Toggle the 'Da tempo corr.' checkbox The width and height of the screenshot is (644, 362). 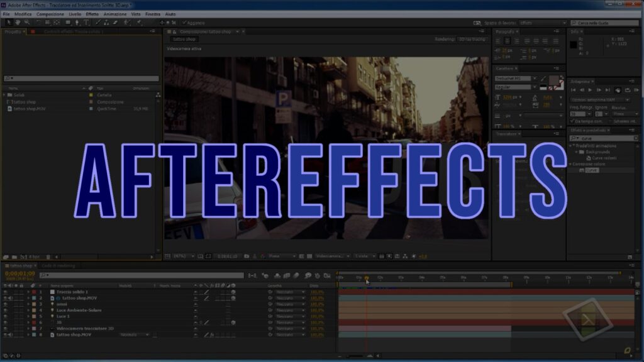pyautogui.click(x=572, y=121)
